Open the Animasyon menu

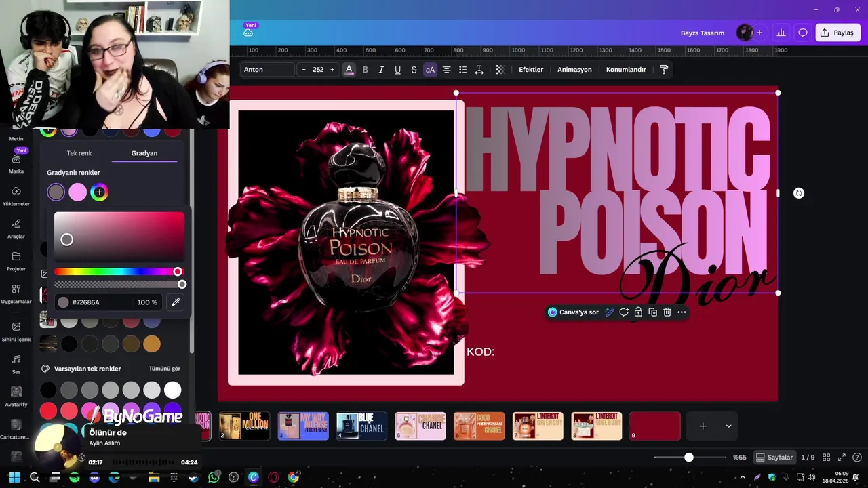(x=574, y=70)
